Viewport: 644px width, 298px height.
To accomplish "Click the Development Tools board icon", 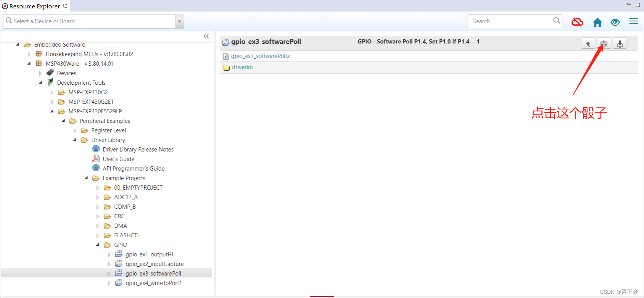I will (50, 82).
